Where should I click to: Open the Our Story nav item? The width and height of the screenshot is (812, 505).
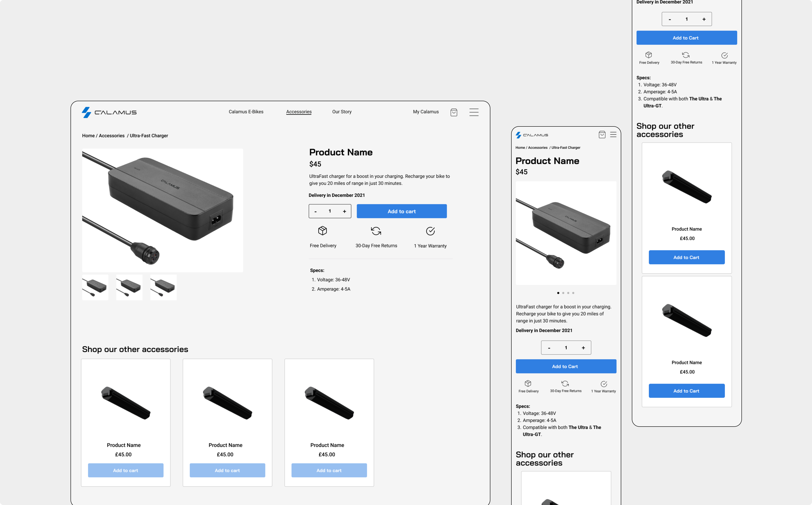pos(342,112)
